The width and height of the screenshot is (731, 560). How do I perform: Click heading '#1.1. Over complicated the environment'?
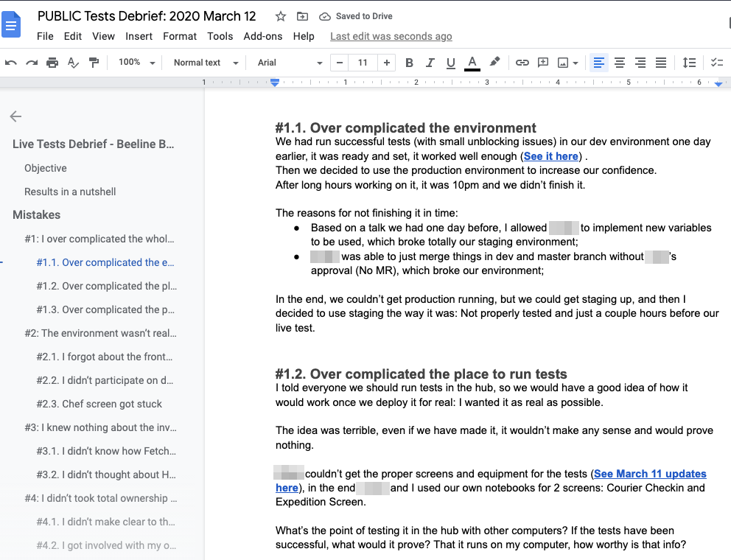pos(405,127)
